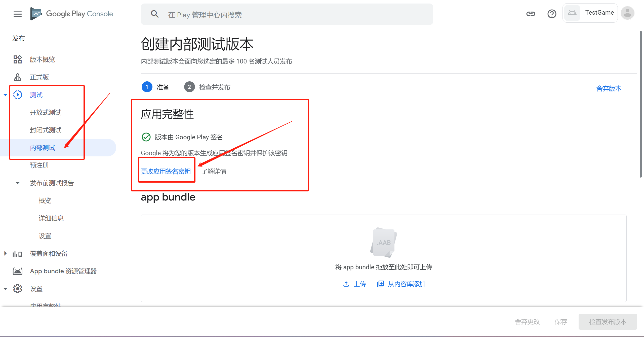Image resolution: width=644 pixels, height=337 pixels.
Task: Expand the 覆盖面和设备 arrow
Action: [5, 253]
